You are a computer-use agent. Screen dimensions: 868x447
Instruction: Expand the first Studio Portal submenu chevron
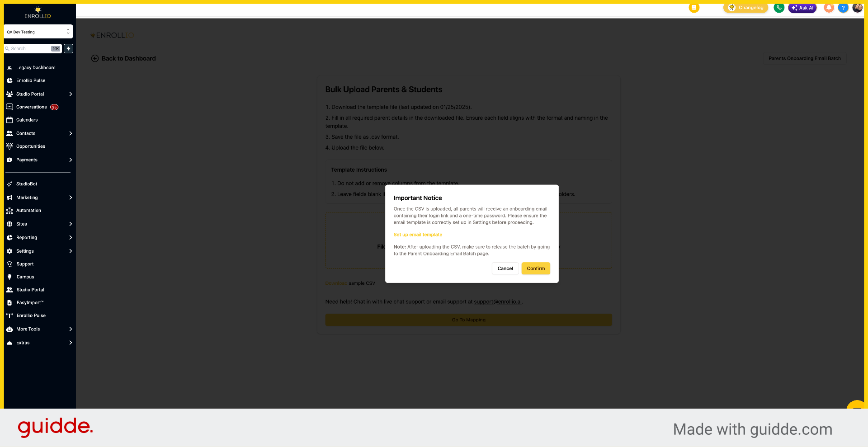pyautogui.click(x=71, y=94)
